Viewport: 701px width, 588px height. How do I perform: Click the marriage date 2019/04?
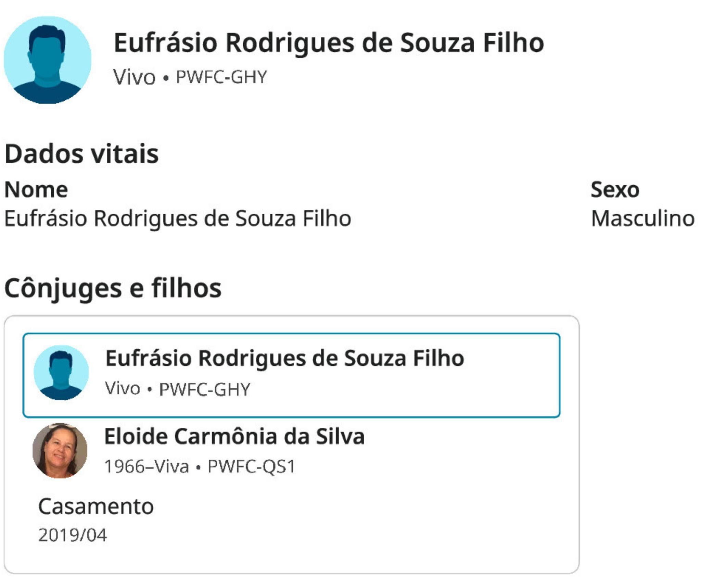pos(73,535)
